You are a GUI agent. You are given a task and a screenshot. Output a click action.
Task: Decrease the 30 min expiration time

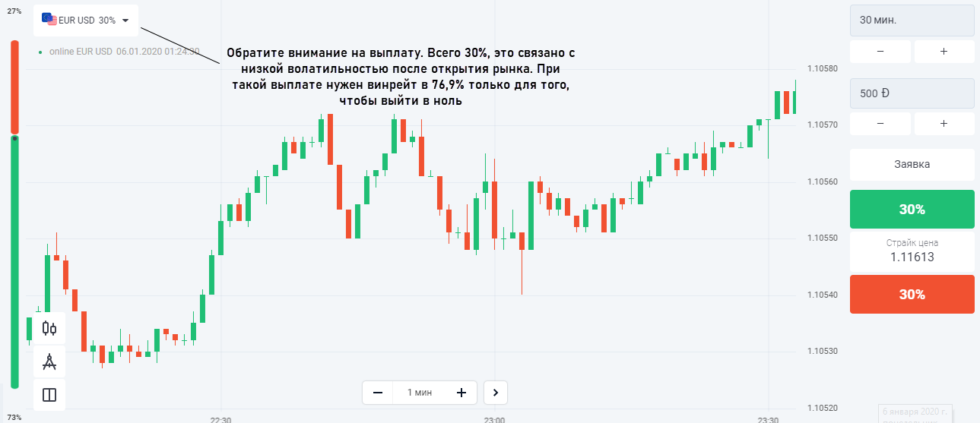click(880, 52)
